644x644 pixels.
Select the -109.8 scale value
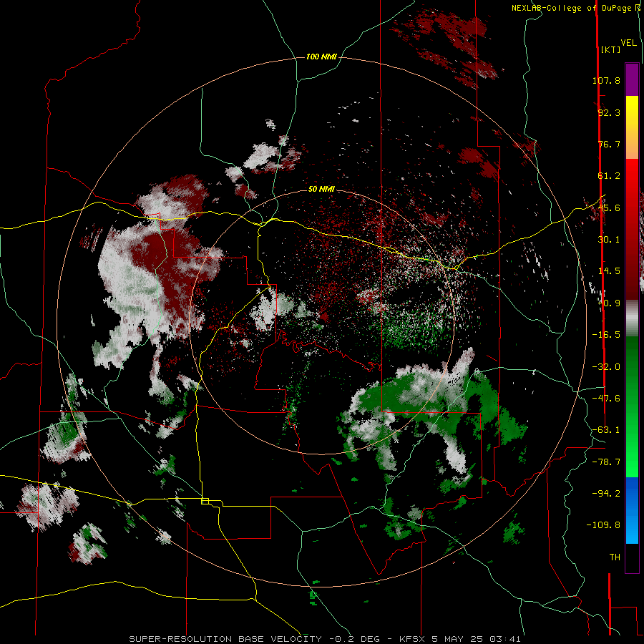pyautogui.click(x=603, y=525)
